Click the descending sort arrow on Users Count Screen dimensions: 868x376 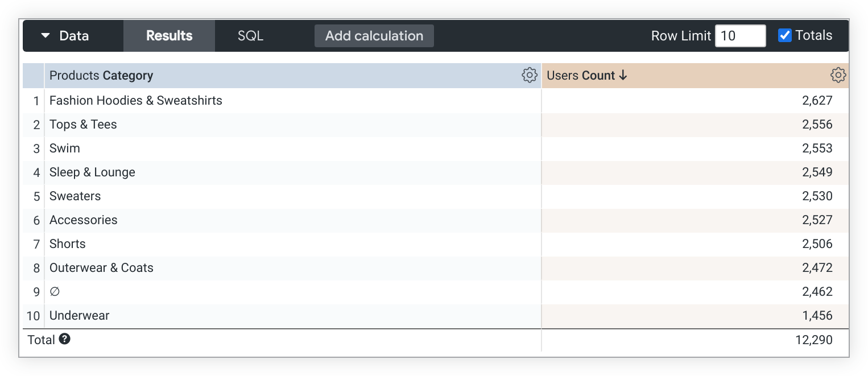click(x=623, y=76)
